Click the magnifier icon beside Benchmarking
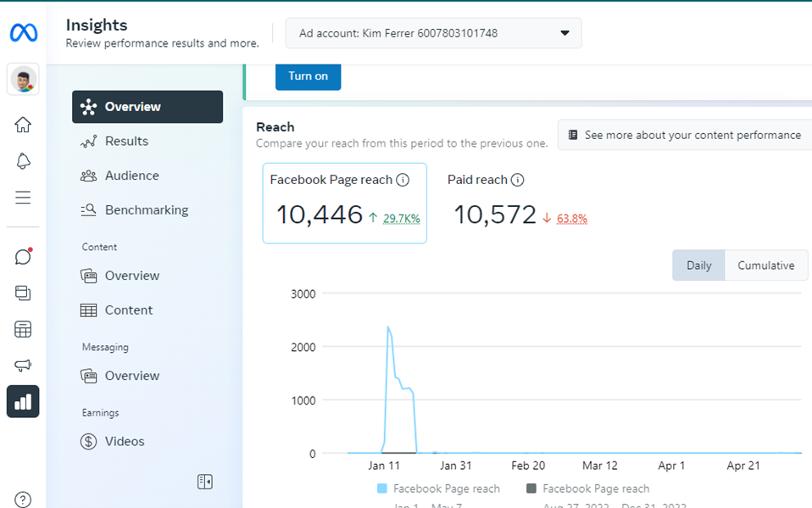This screenshot has width=812, height=508. tap(88, 210)
